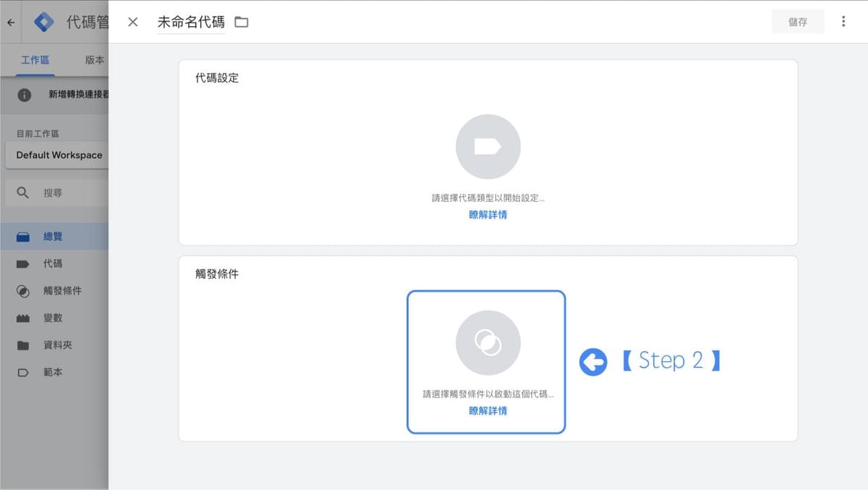Click the magnifier search icon
Image resolution: width=868 pixels, height=490 pixels.
(x=23, y=193)
